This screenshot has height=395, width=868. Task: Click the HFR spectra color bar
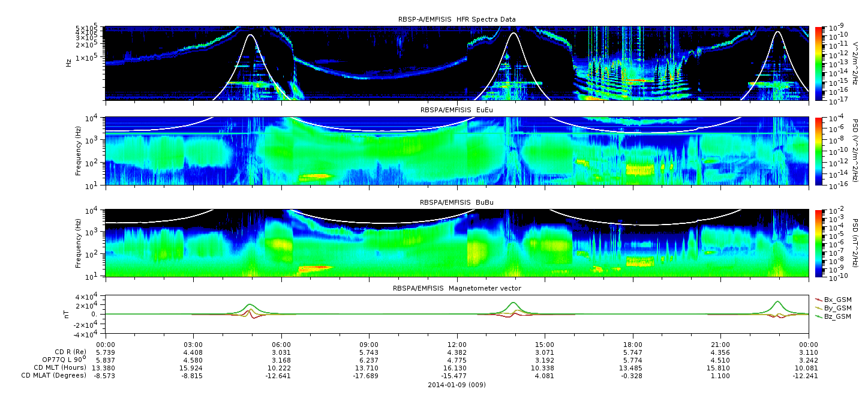(x=818, y=62)
